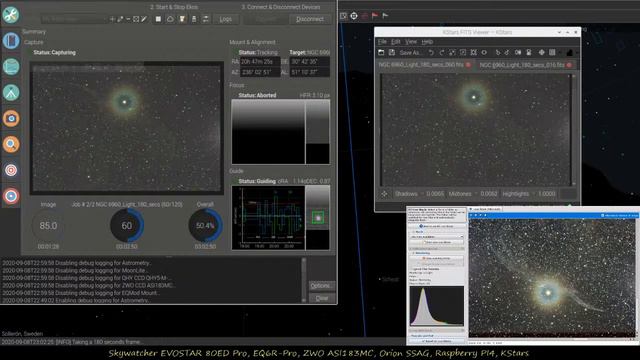The height and width of the screenshot is (360, 640).
Task: Click the Shadows value 0.0065 in FITS Viewer
Action: pyautogui.click(x=435, y=194)
